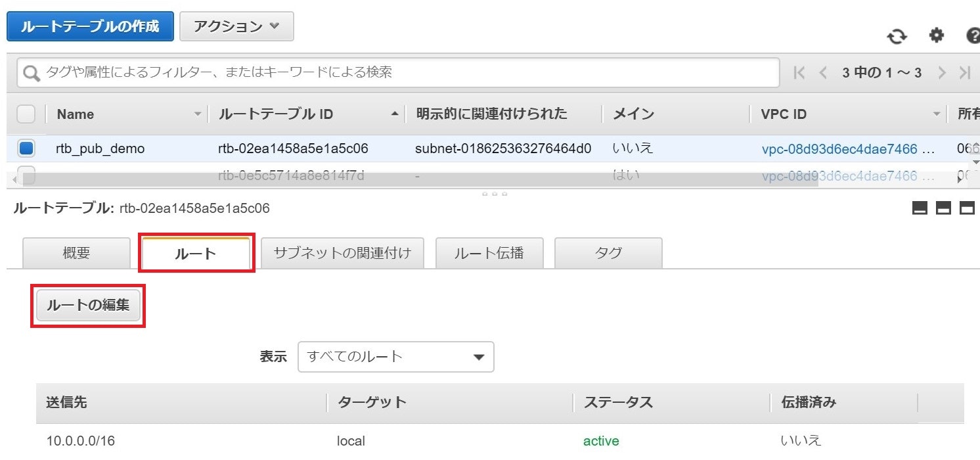Click the pane resize handle dots
This screenshot has width=980, height=460.
coord(495,194)
